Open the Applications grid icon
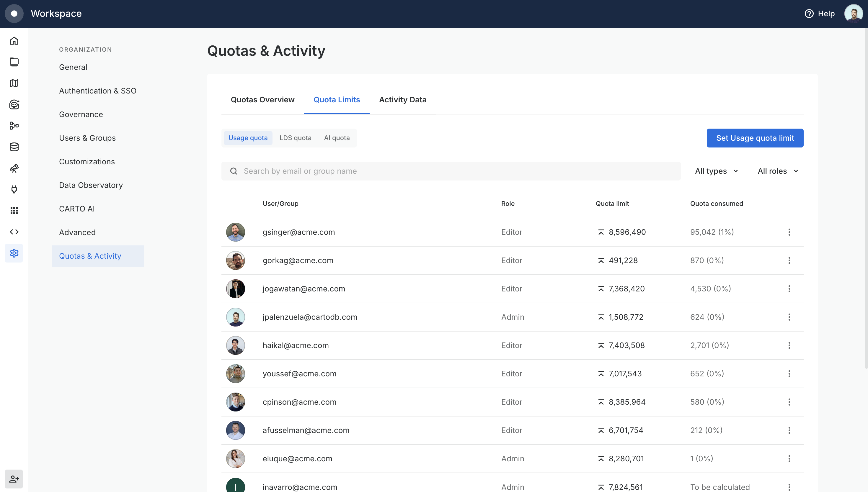 pos(14,211)
